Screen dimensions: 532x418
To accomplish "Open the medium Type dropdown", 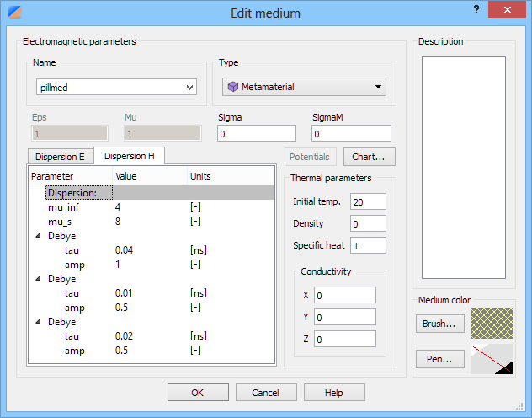I will click(379, 87).
